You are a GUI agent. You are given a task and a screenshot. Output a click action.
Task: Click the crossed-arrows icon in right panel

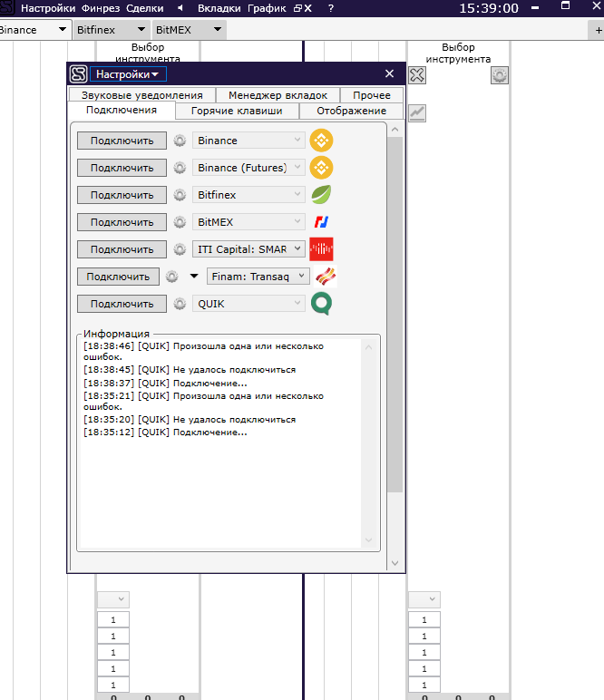click(417, 75)
